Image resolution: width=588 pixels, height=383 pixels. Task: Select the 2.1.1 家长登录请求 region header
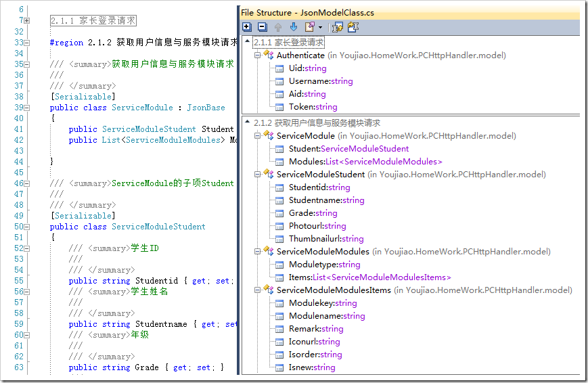(289, 43)
